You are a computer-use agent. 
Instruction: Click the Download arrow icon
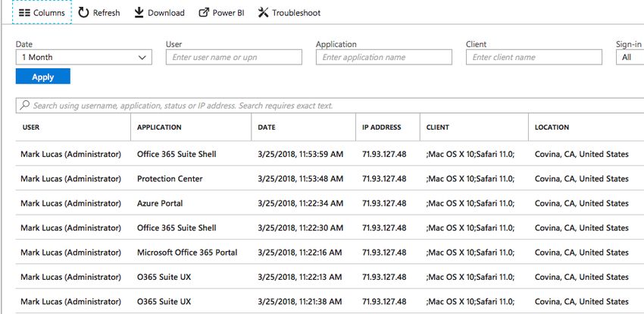pyautogui.click(x=139, y=13)
